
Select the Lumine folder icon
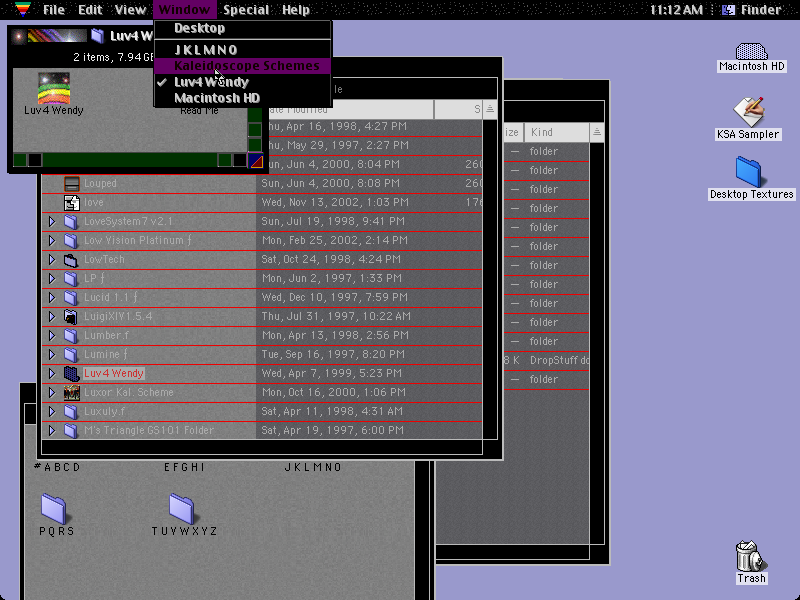coord(71,354)
